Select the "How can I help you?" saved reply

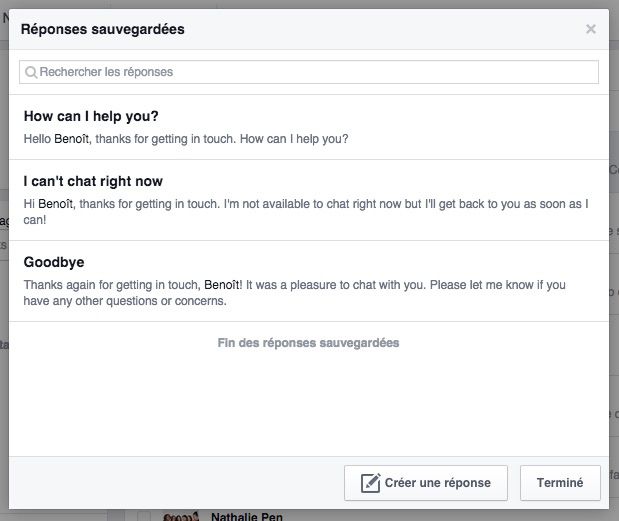[91, 117]
